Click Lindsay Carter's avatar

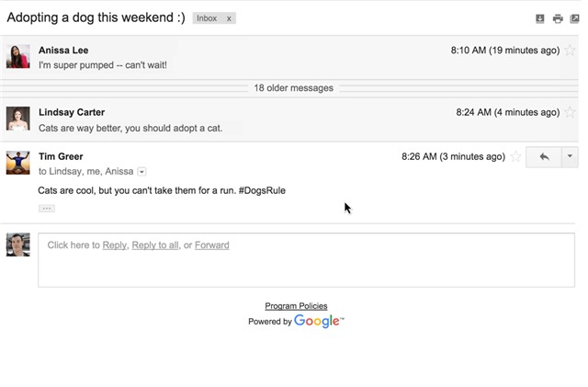(17, 120)
